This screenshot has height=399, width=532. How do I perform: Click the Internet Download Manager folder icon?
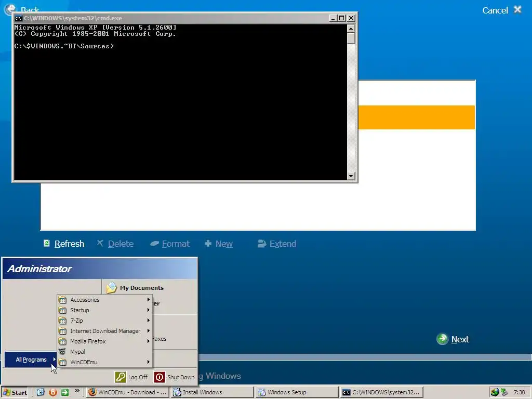coord(62,331)
